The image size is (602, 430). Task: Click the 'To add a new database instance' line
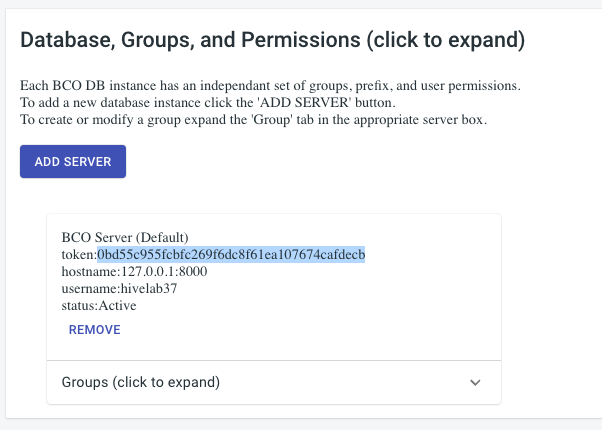pos(208,103)
